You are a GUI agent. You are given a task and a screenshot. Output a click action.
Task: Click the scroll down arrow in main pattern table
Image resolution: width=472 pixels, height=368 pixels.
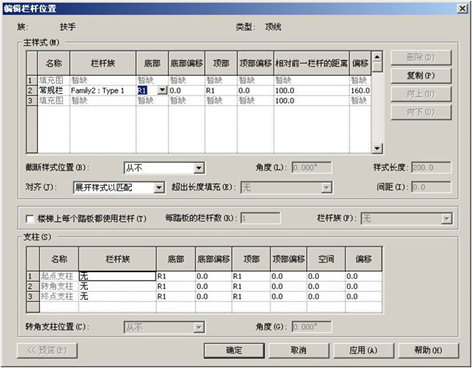tap(377, 148)
